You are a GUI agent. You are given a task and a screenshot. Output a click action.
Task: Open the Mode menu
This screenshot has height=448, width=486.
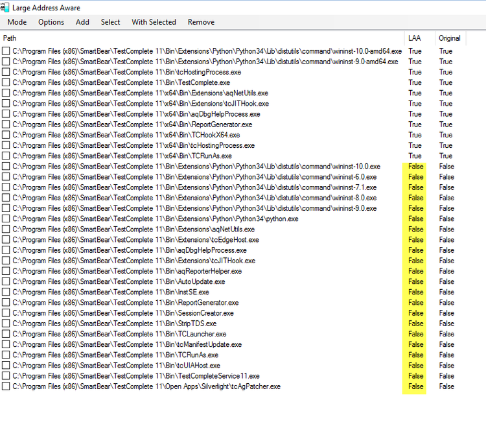click(x=17, y=22)
